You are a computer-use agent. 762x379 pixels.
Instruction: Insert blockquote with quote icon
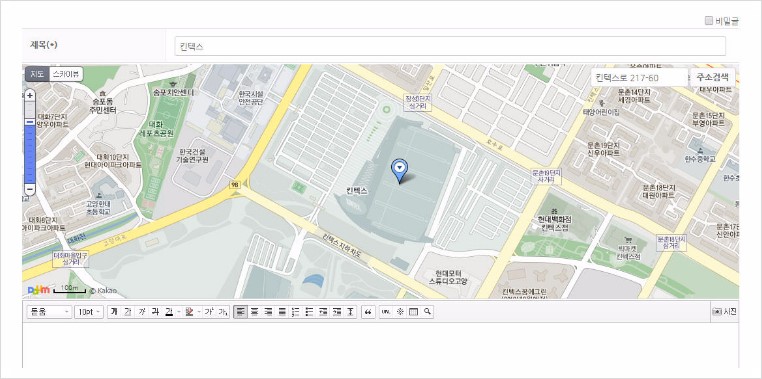(367, 312)
